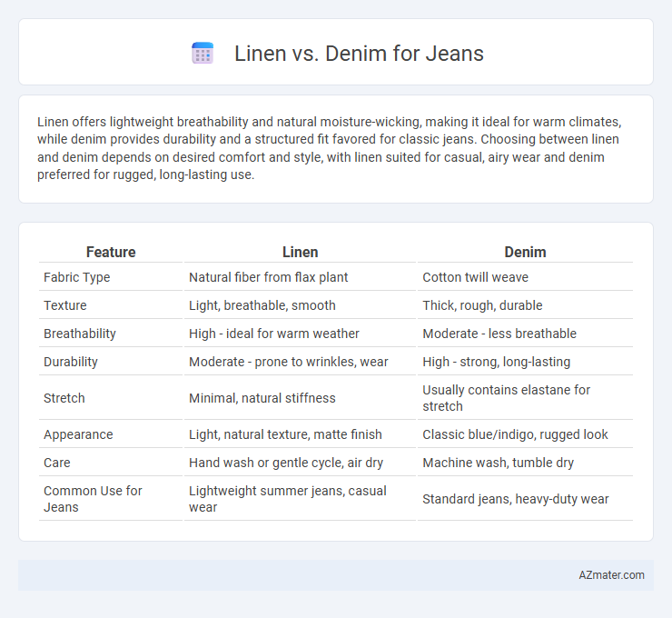Click 'Moderate - prone to wrinkles, wear' cell

pyautogui.click(x=289, y=362)
